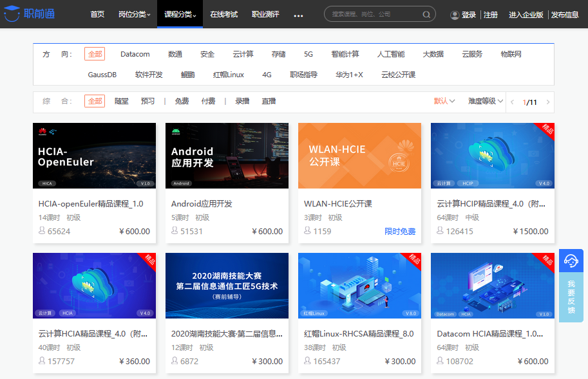Click 发布信息 link
Image resolution: width=588 pixels, height=379 pixels.
point(565,15)
